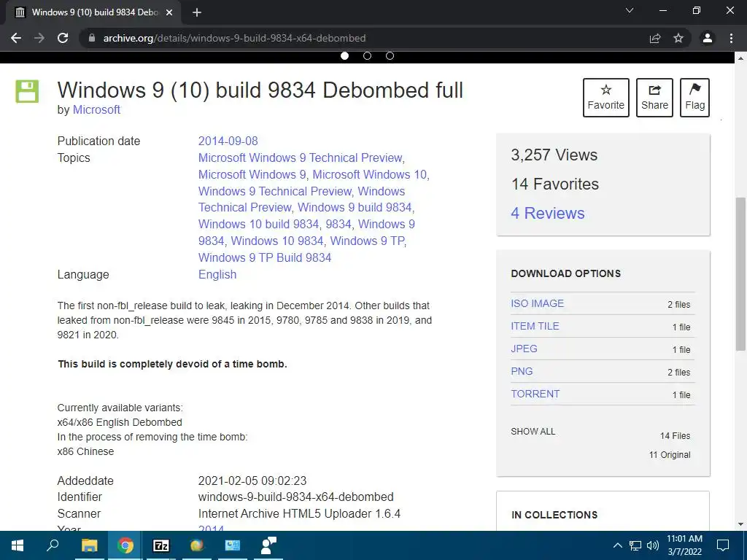Open the English language link
This screenshot has height=560, width=747.
coord(217,274)
